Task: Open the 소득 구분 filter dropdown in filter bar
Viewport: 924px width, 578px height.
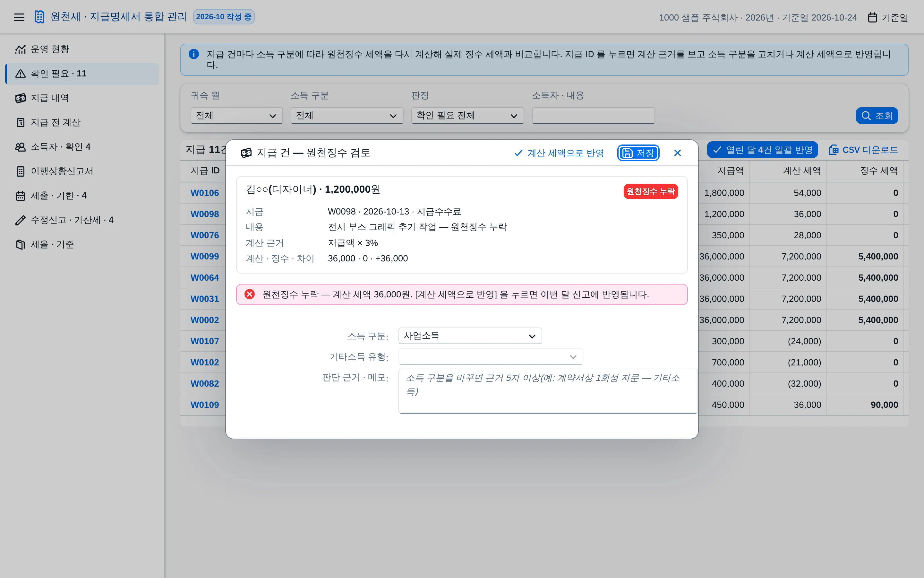Action: tap(347, 116)
